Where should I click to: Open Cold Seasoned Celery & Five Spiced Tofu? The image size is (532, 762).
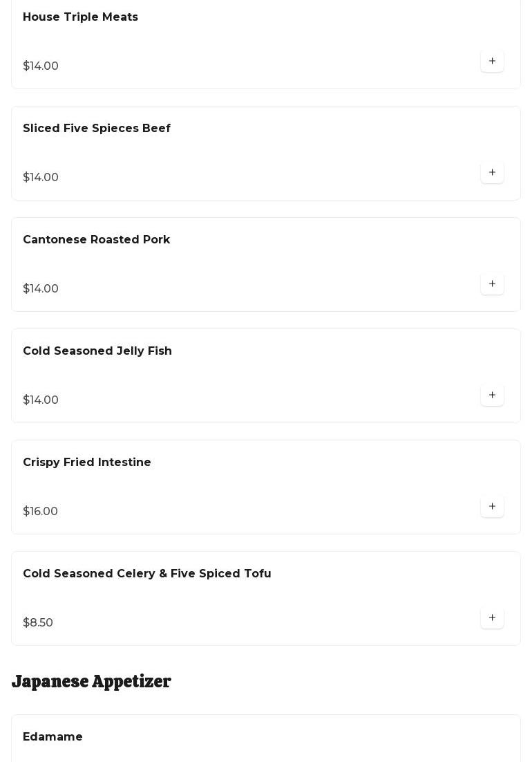[147, 574]
